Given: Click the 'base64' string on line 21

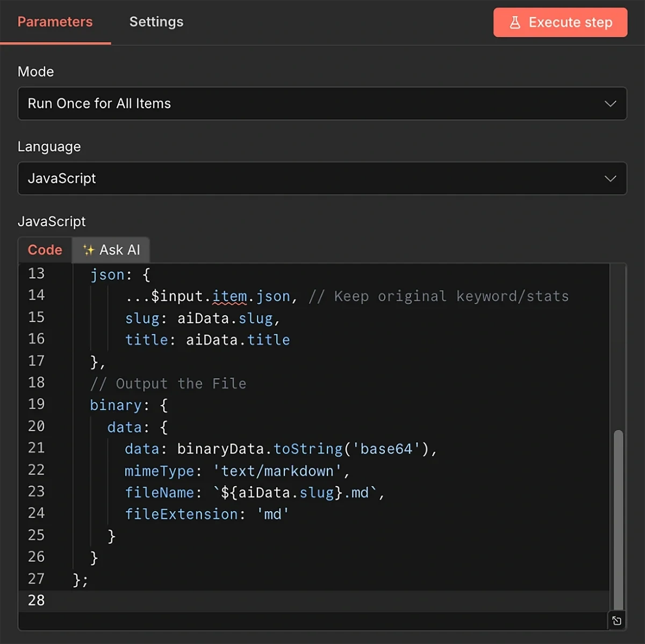Looking at the screenshot, I should point(385,448).
